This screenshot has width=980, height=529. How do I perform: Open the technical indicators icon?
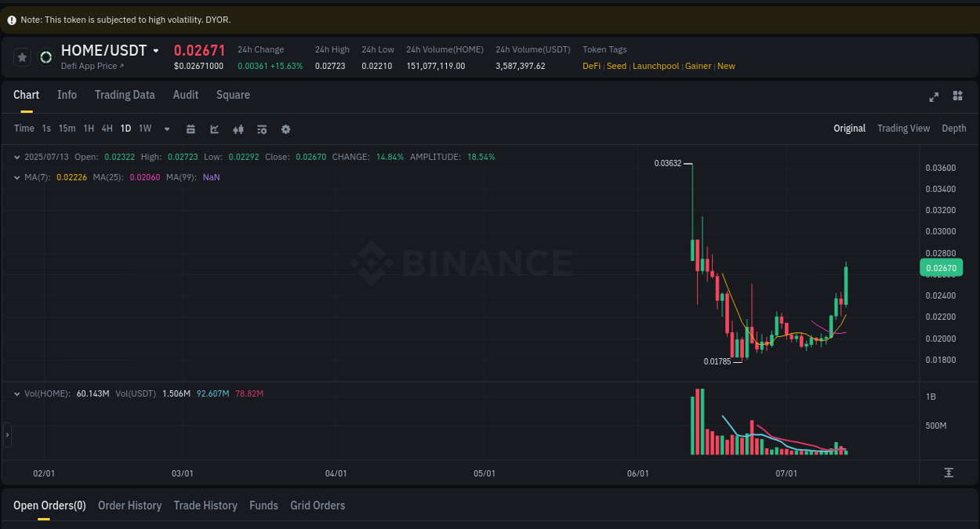(x=238, y=129)
